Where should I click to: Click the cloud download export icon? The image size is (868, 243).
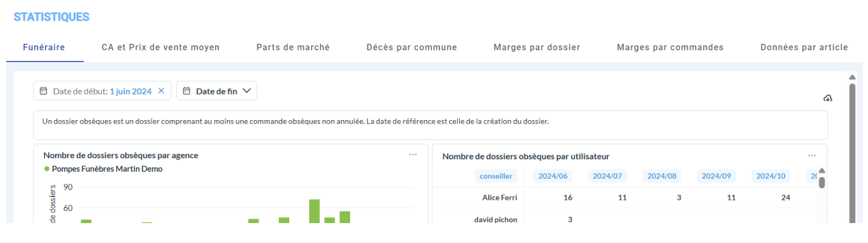(x=828, y=98)
